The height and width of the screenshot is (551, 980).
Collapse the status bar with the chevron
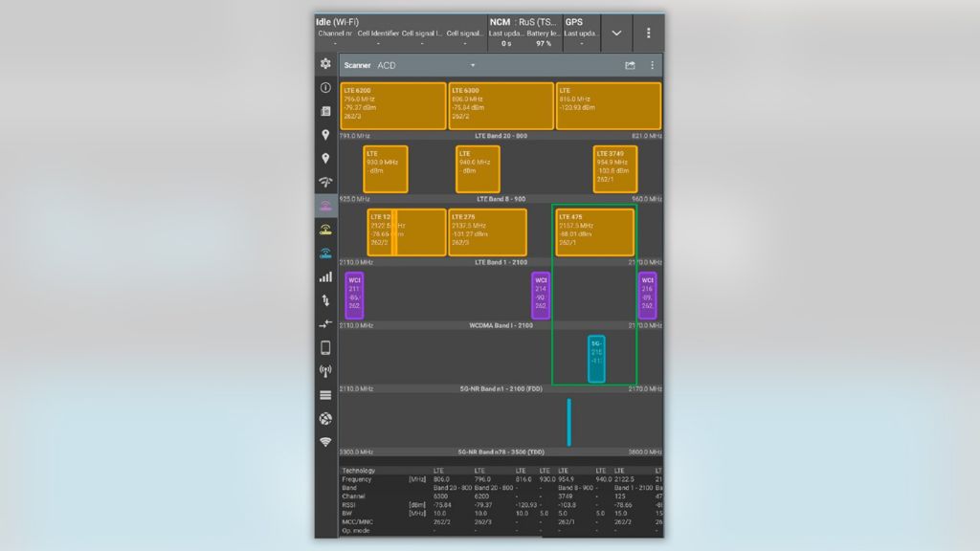click(x=616, y=33)
